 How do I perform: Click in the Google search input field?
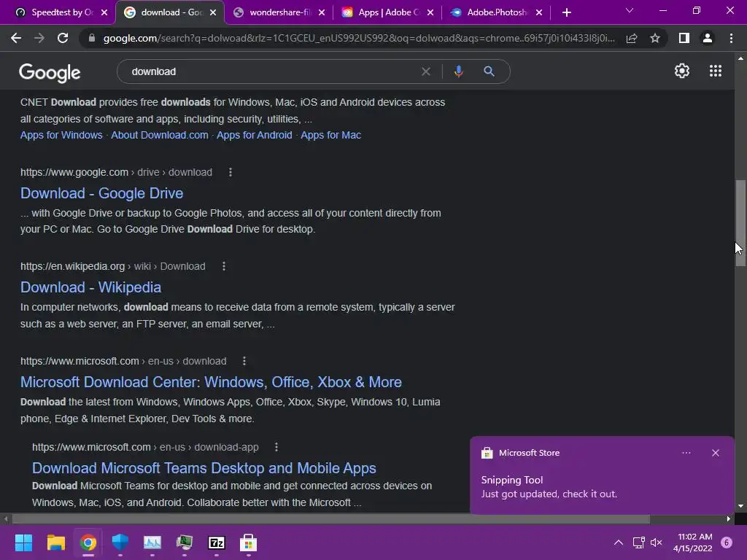271,71
